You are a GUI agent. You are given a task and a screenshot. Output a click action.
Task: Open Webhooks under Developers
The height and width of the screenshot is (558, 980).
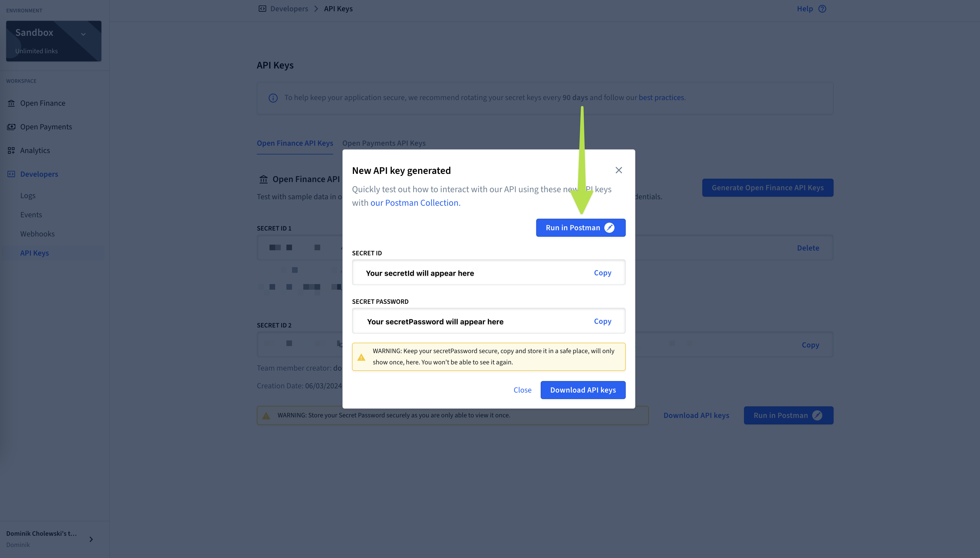point(37,234)
